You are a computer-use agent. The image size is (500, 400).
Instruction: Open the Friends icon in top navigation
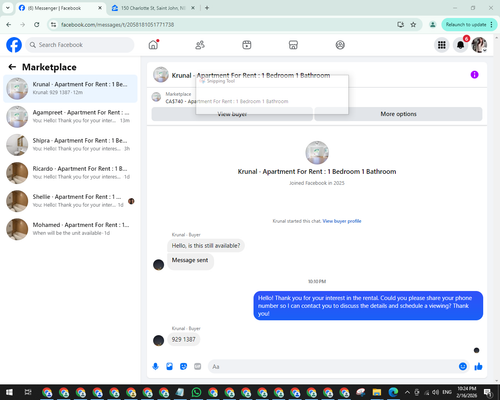pos(200,45)
